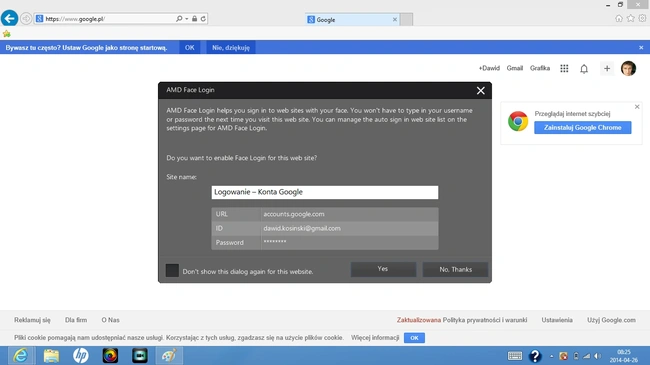Open the Grafika images link
650x365 pixels.
(540, 68)
